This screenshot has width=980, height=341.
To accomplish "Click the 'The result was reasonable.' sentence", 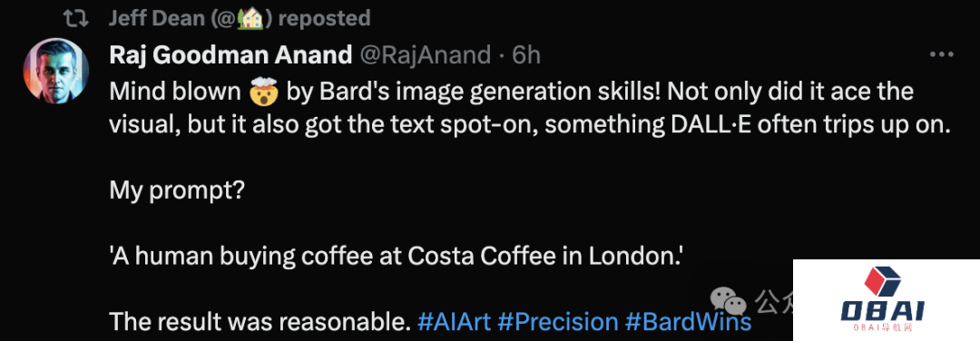I will 260,322.
